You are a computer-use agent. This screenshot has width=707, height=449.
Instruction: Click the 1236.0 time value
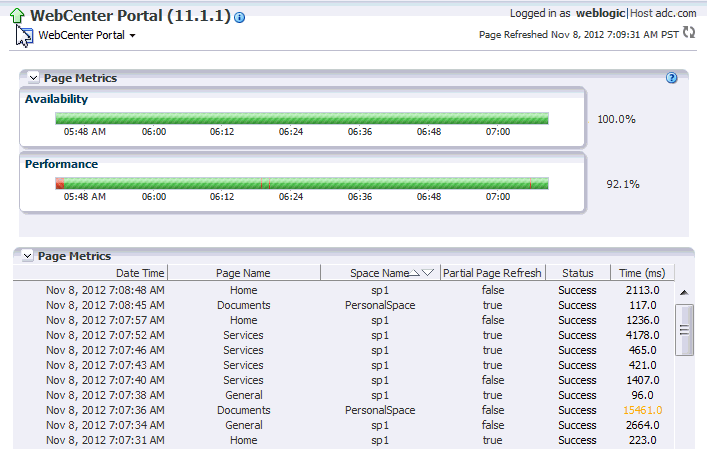click(643, 320)
